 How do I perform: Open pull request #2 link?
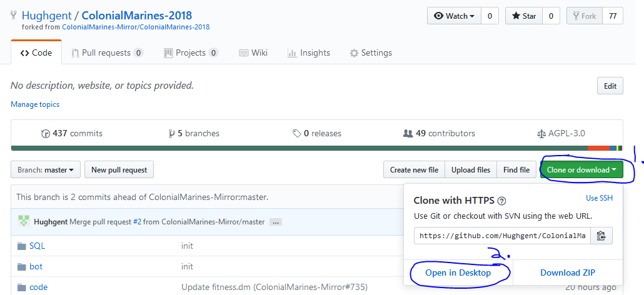click(x=137, y=222)
